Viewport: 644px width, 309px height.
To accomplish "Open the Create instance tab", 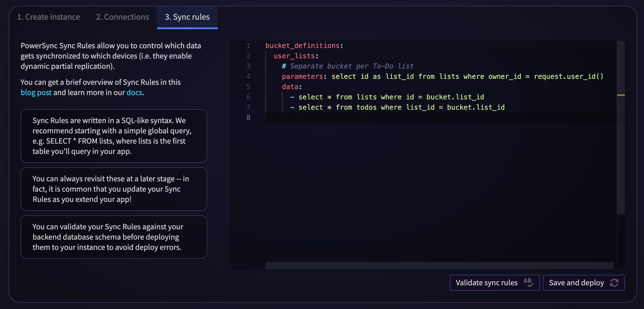I will 49,17.
